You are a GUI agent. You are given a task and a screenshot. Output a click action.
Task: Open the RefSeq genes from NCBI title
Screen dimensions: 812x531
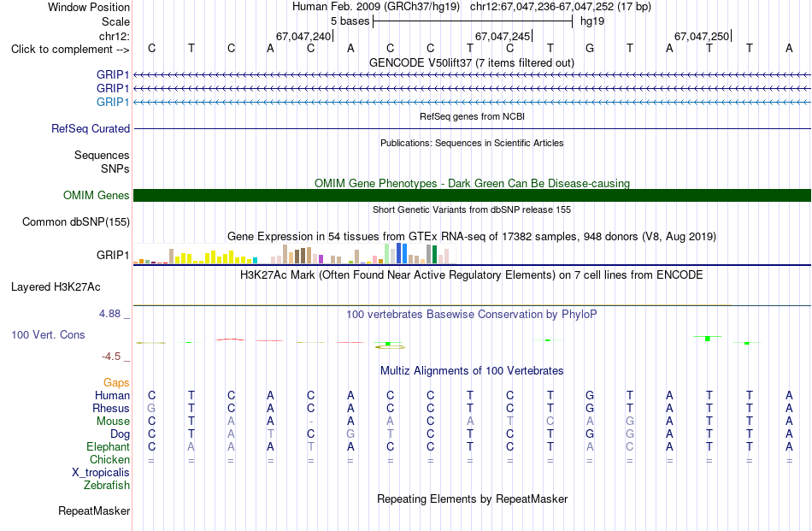(472, 116)
